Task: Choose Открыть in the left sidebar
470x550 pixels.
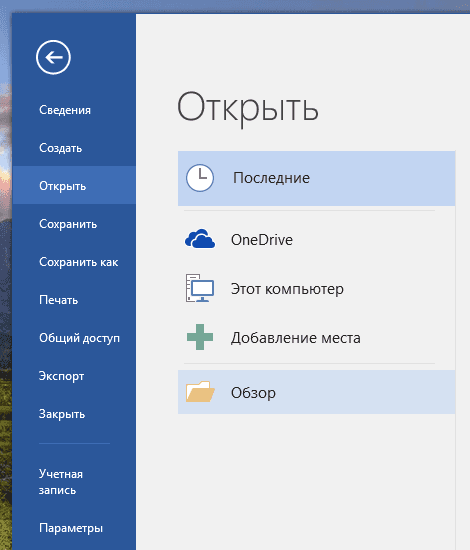Action: pos(74,186)
